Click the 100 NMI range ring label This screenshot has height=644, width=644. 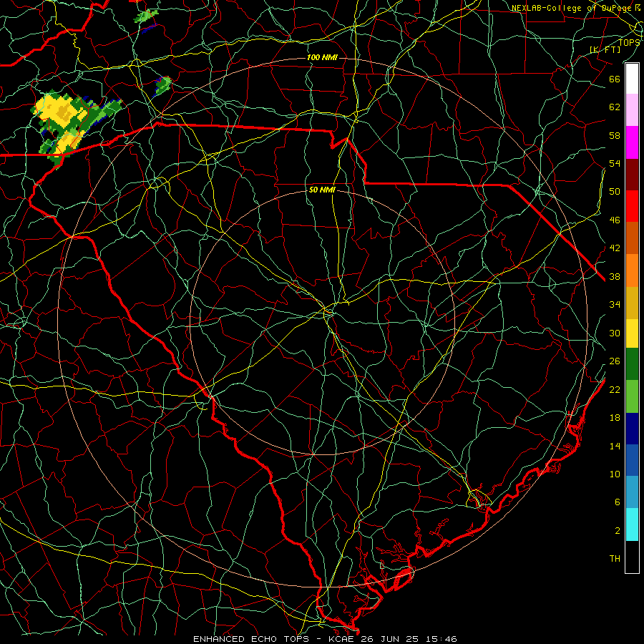tap(322, 57)
